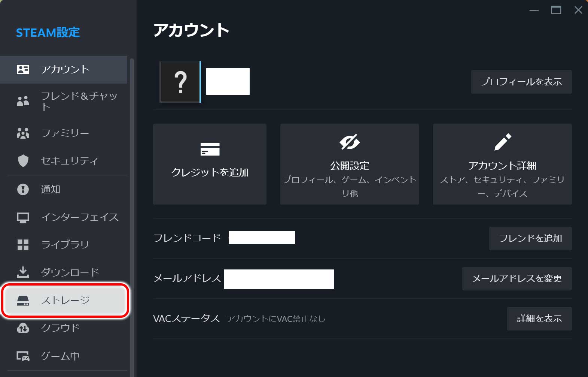The image size is (588, 377).
Task: Open the アカウント詳細 card
Action: click(502, 164)
